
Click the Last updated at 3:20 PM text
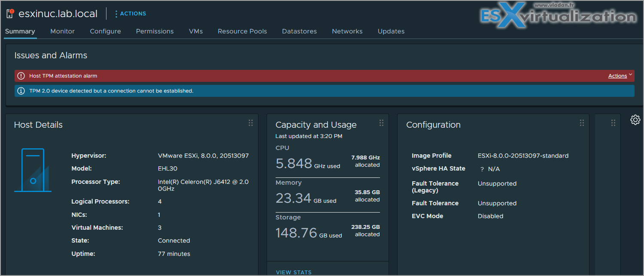coord(309,136)
